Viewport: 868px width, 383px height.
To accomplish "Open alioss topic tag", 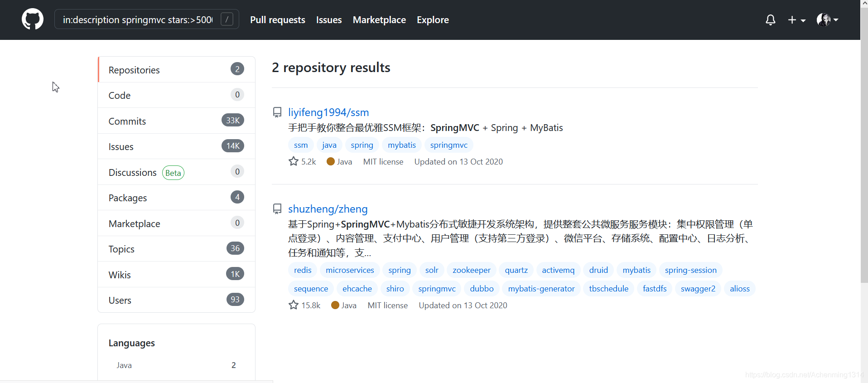I will [740, 289].
